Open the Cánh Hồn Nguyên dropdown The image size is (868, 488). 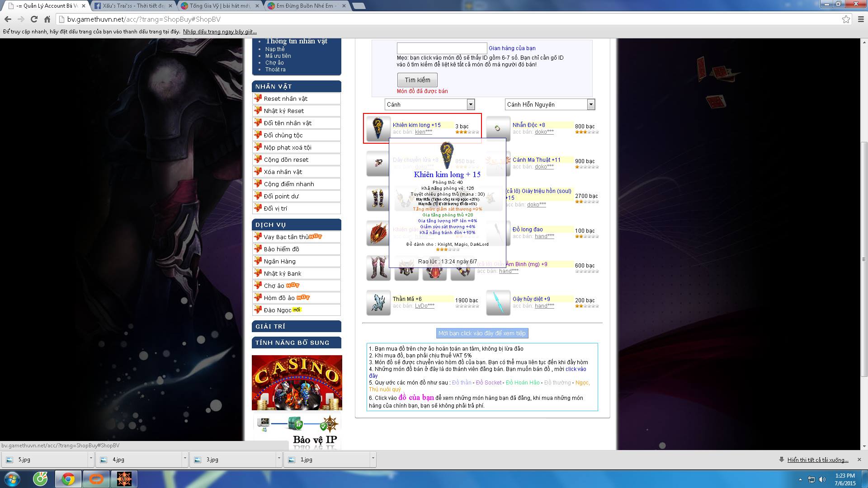click(x=550, y=104)
